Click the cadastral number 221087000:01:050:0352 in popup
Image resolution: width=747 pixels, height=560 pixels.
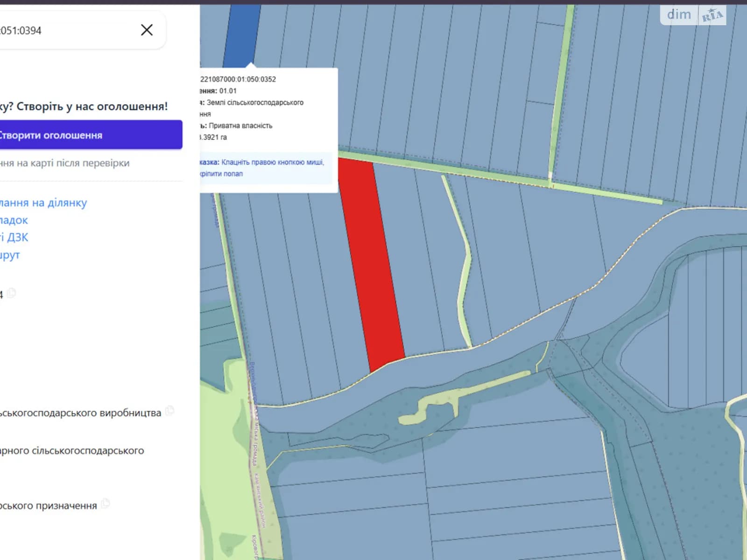tap(238, 79)
